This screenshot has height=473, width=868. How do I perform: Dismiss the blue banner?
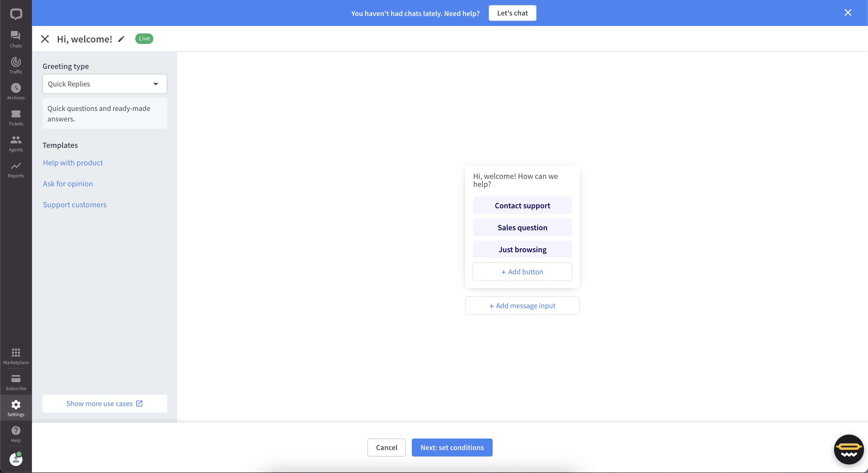[848, 13]
